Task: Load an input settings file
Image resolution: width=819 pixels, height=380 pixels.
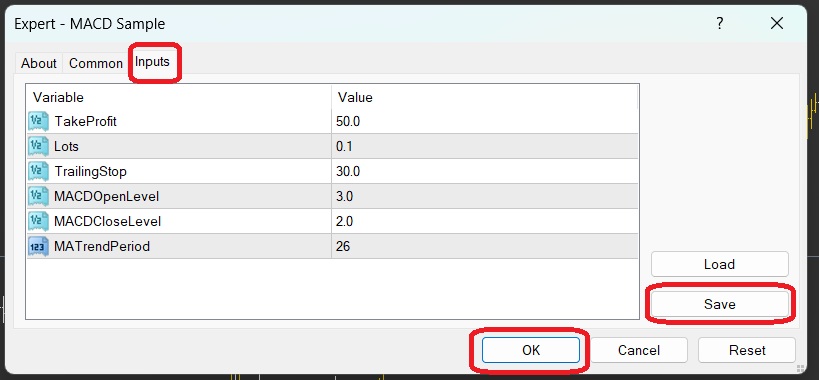Action: click(720, 264)
